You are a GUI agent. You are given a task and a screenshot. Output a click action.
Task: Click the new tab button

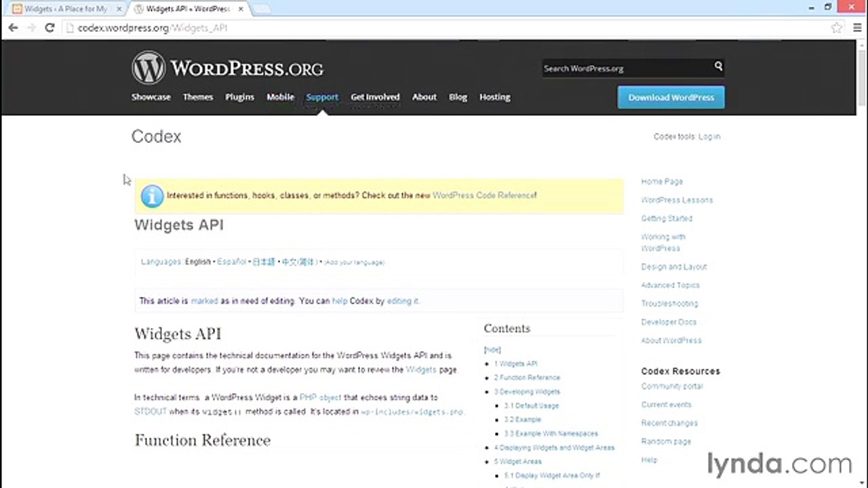(x=261, y=9)
